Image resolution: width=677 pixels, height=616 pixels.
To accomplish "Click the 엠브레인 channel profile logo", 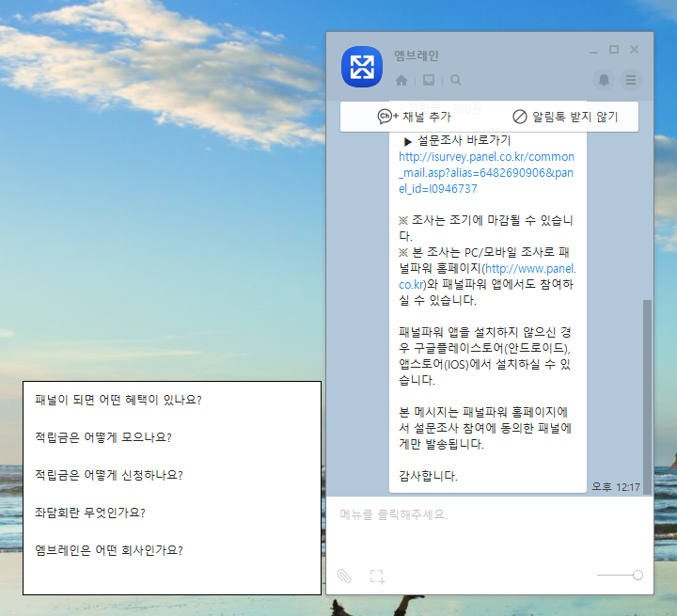I will point(362,67).
